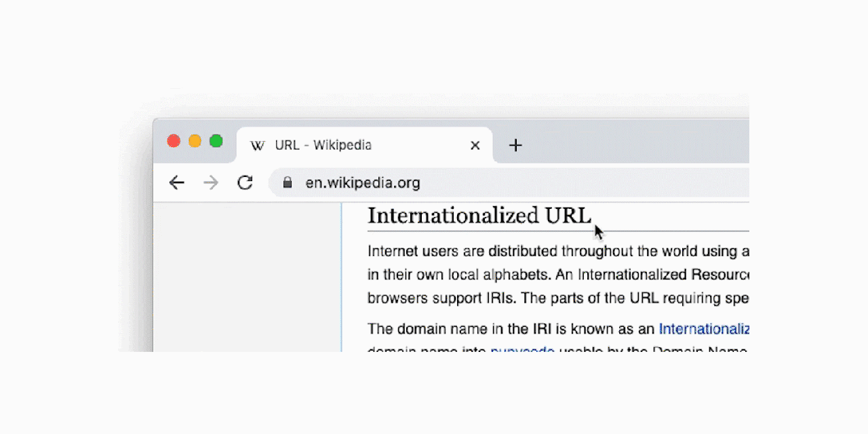Follow the blue "Internationaliz..." hyperlink
This screenshot has width=868, height=434.
(703, 329)
